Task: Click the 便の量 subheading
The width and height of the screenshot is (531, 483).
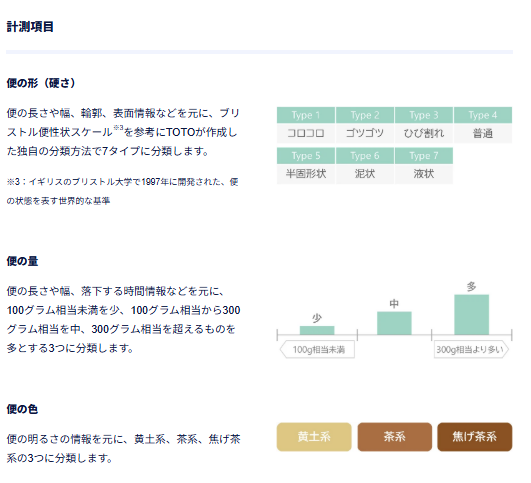Action: pos(22,261)
